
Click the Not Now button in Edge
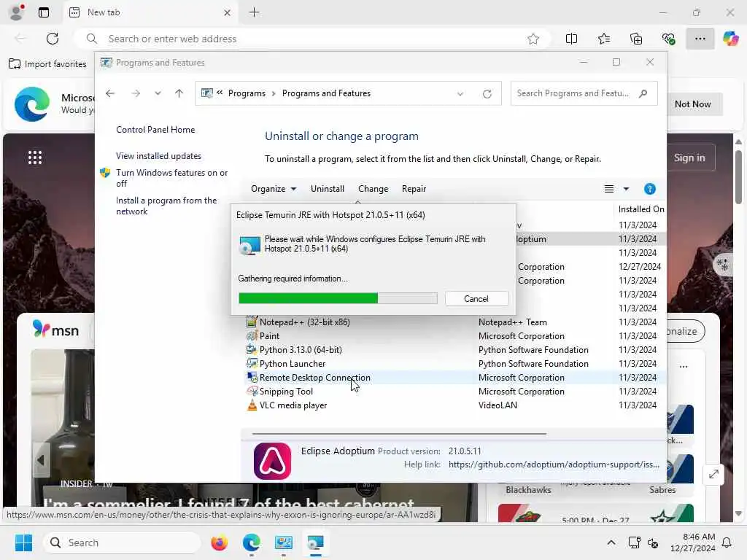[x=692, y=104]
